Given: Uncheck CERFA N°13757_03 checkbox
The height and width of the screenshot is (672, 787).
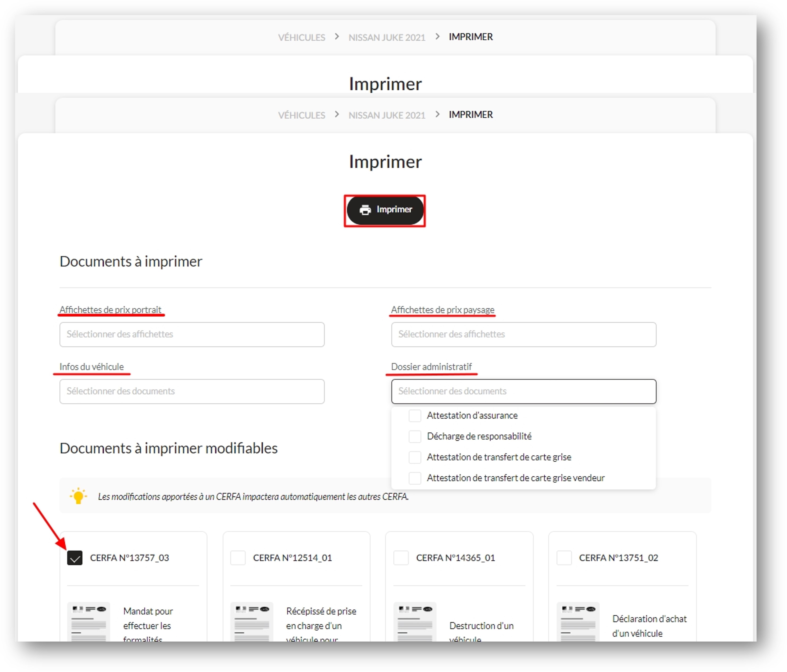Looking at the screenshot, I should tap(75, 558).
